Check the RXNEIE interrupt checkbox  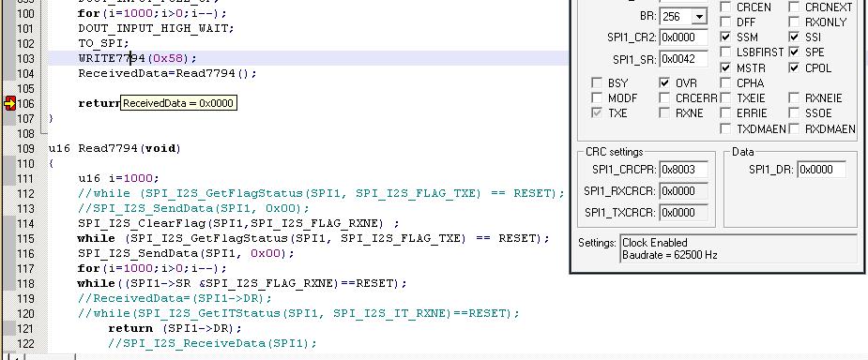click(x=795, y=97)
